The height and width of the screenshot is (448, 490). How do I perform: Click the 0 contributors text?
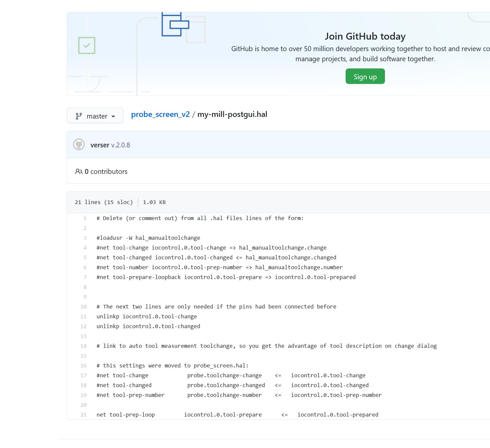(x=106, y=171)
